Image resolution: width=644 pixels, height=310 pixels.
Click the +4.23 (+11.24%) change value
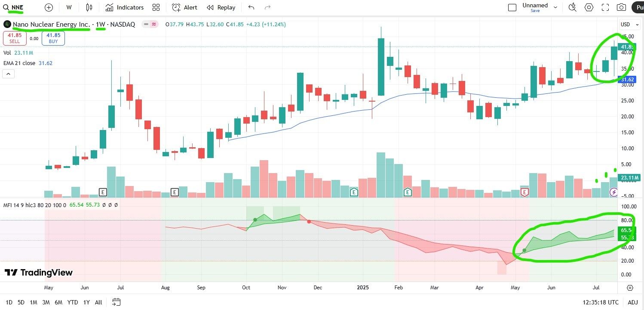(x=266, y=25)
